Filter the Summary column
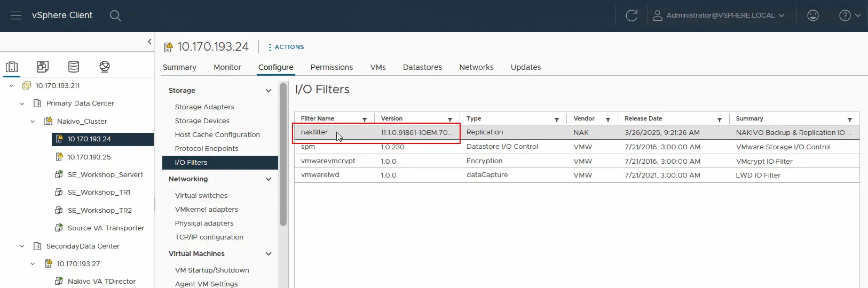The width and height of the screenshot is (868, 288). pyautogui.click(x=850, y=119)
